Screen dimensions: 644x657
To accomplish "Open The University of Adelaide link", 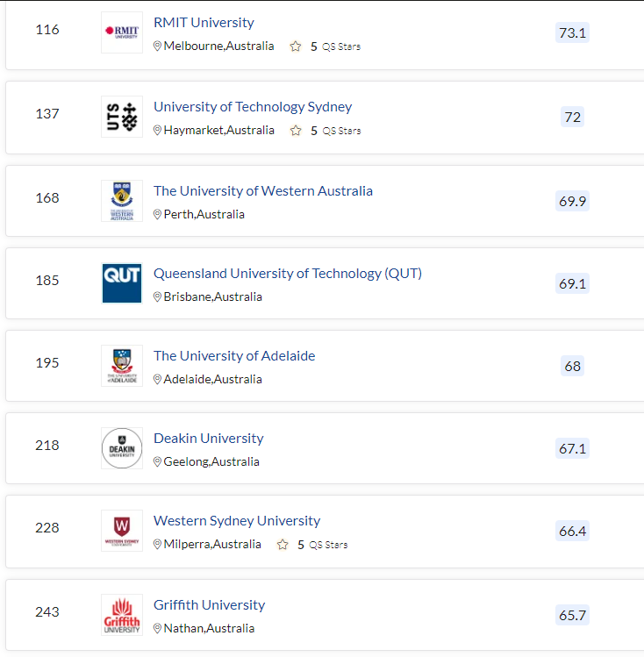I will tap(234, 356).
